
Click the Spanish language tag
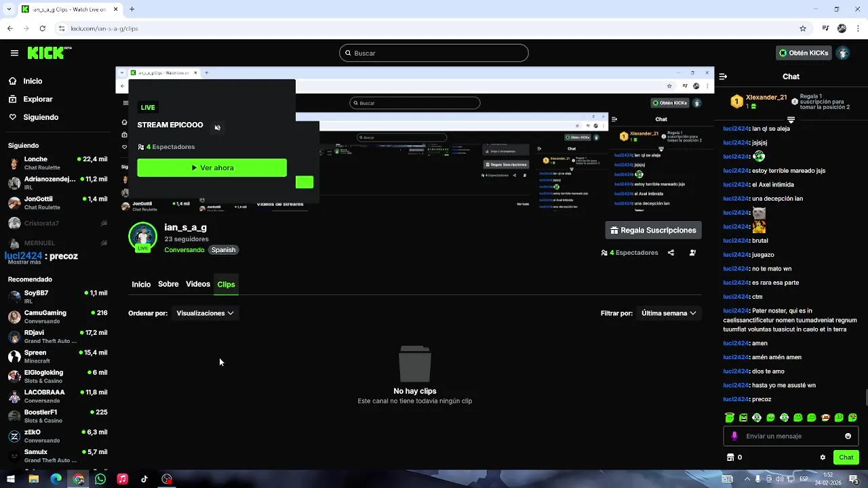coord(223,249)
